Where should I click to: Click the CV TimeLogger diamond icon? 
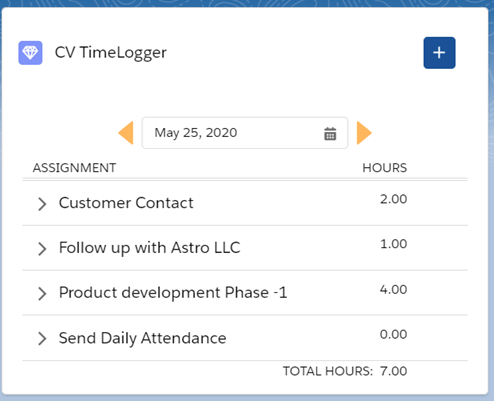coord(30,53)
